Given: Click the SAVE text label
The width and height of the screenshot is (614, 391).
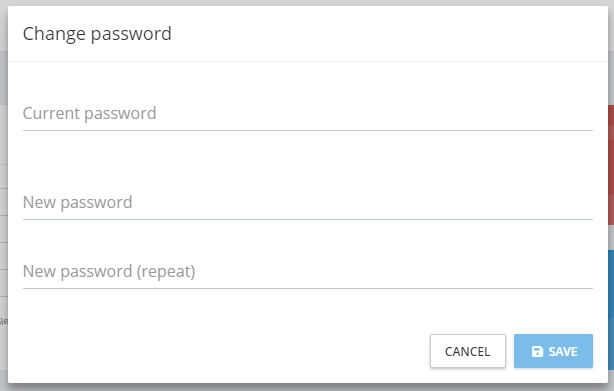Looking at the screenshot, I should (x=563, y=351).
